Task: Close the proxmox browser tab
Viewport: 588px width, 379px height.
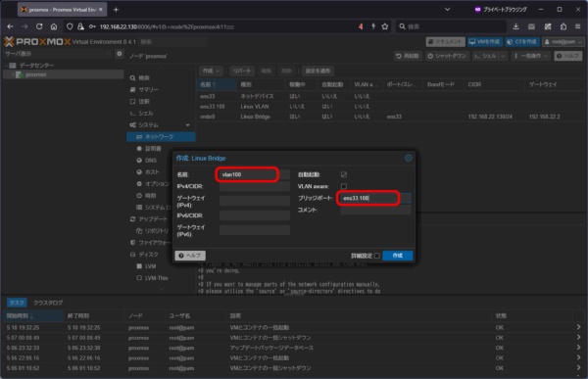Action: tap(101, 10)
